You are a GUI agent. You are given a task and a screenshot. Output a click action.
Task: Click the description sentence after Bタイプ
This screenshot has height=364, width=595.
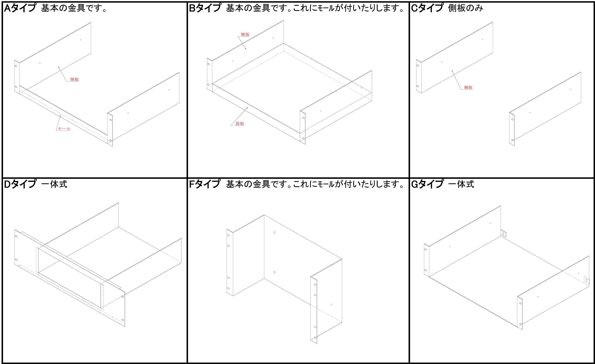(315, 8)
